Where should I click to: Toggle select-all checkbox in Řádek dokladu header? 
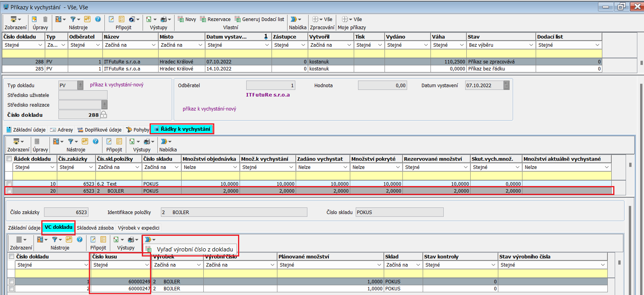click(9, 159)
